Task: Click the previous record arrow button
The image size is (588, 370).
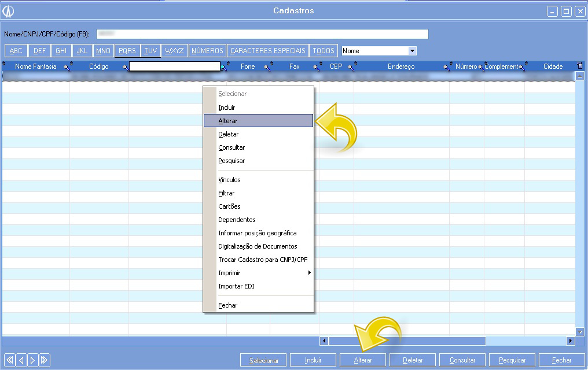Action: point(21,360)
